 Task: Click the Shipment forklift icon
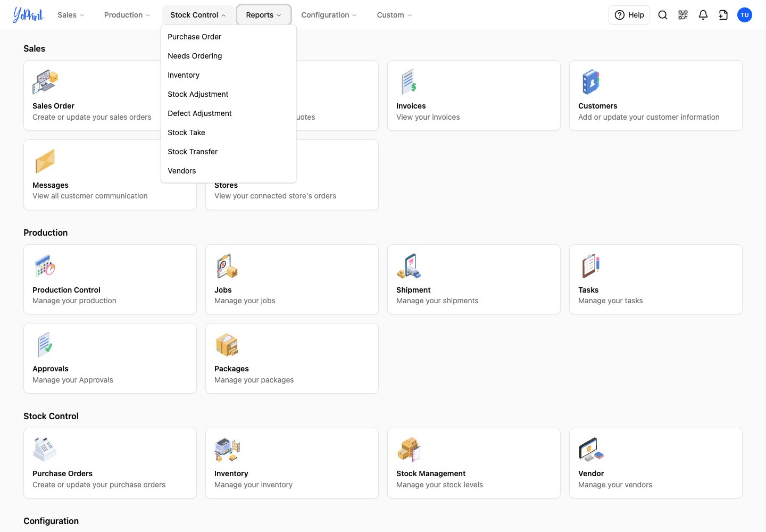pyautogui.click(x=409, y=266)
